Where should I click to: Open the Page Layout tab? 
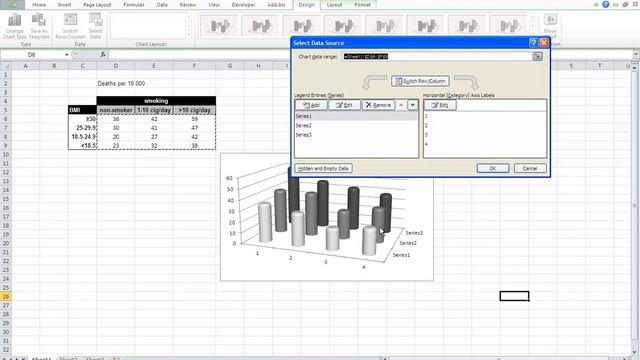(97, 5)
